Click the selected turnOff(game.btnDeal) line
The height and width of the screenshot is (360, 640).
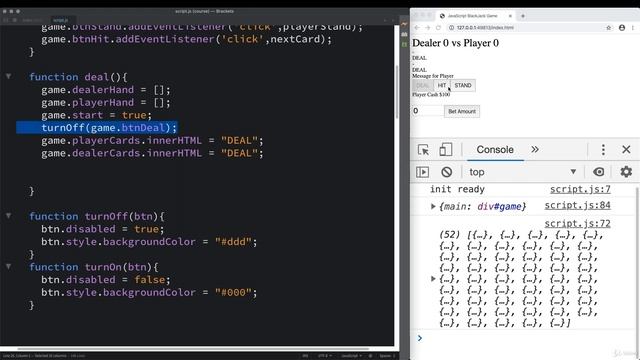pyautogui.click(x=109, y=128)
